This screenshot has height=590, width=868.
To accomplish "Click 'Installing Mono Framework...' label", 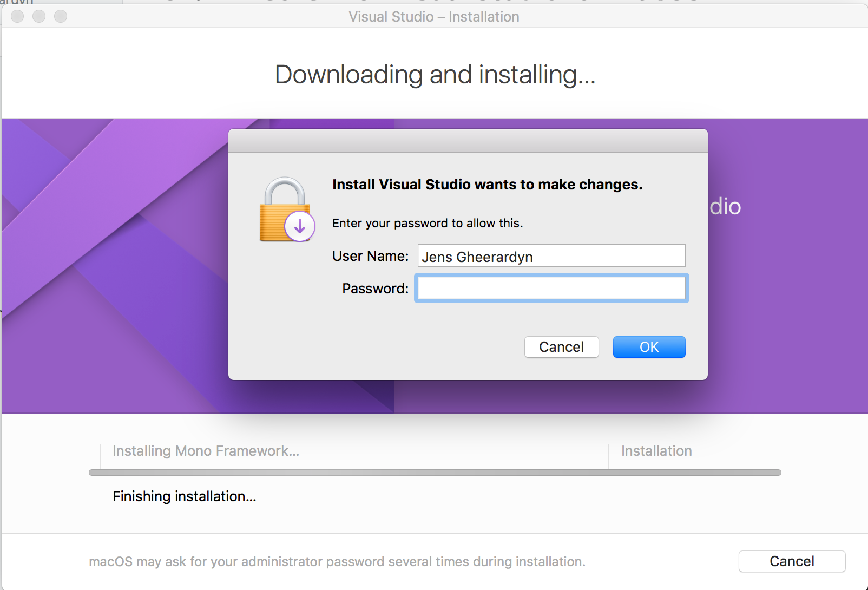I will click(206, 451).
